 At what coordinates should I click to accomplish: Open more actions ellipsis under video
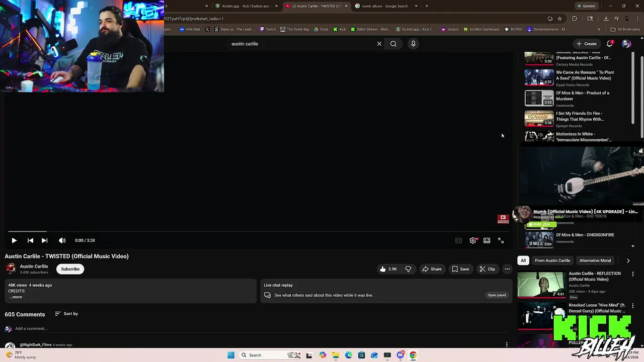click(507, 269)
